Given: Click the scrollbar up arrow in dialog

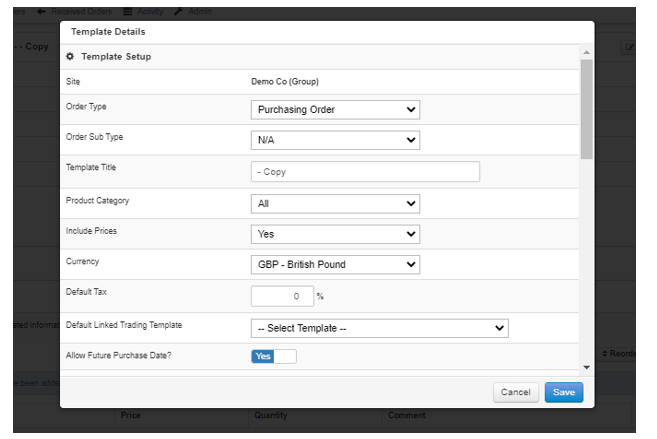Looking at the screenshot, I should click(x=587, y=52).
